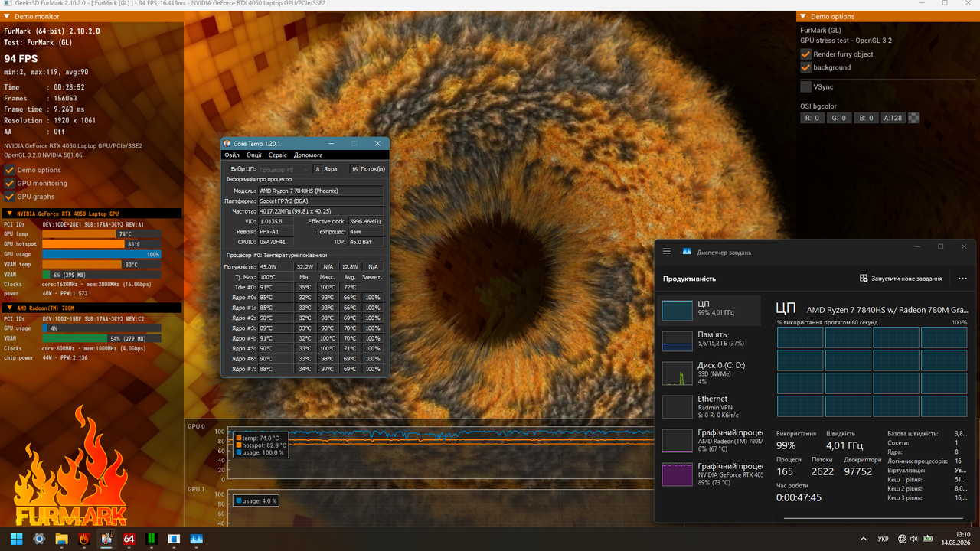The height and width of the screenshot is (551, 980).
Task: Click the TDP 45.0 Ват field
Action: 366,242
